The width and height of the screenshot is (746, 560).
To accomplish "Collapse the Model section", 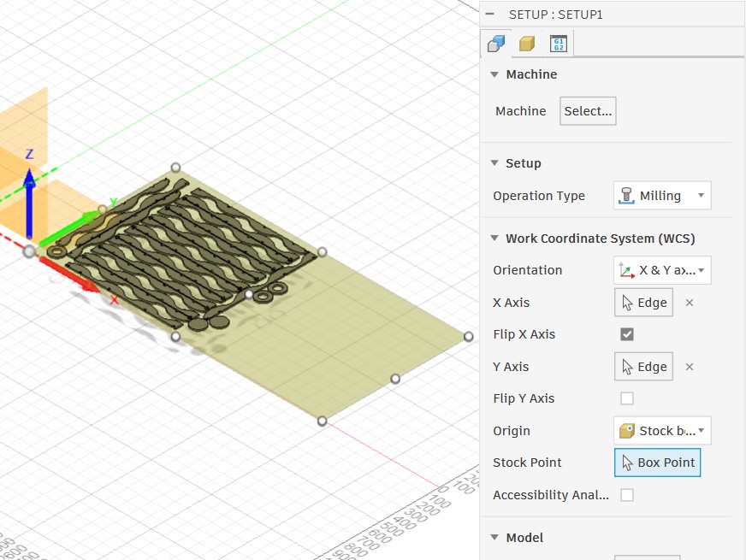I will pyautogui.click(x=494, y=538).
